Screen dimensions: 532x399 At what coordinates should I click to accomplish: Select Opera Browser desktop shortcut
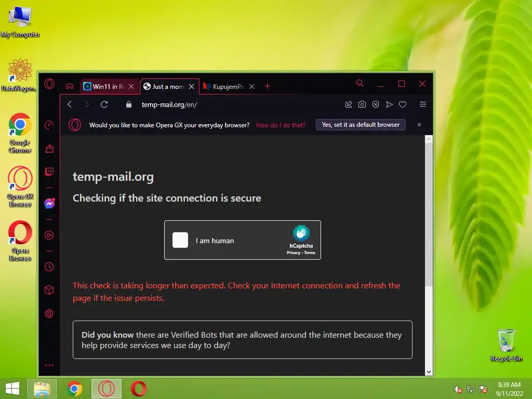tap(20, 241)
